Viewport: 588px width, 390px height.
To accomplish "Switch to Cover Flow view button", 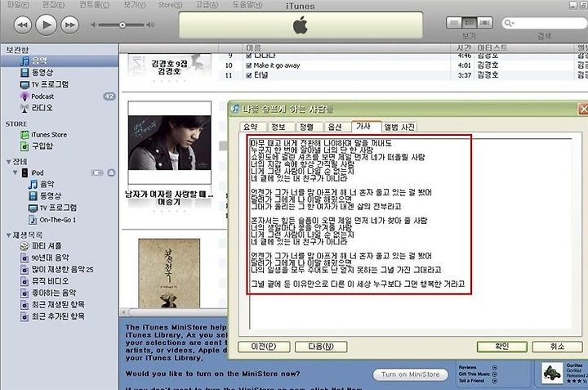I will 484,23.
